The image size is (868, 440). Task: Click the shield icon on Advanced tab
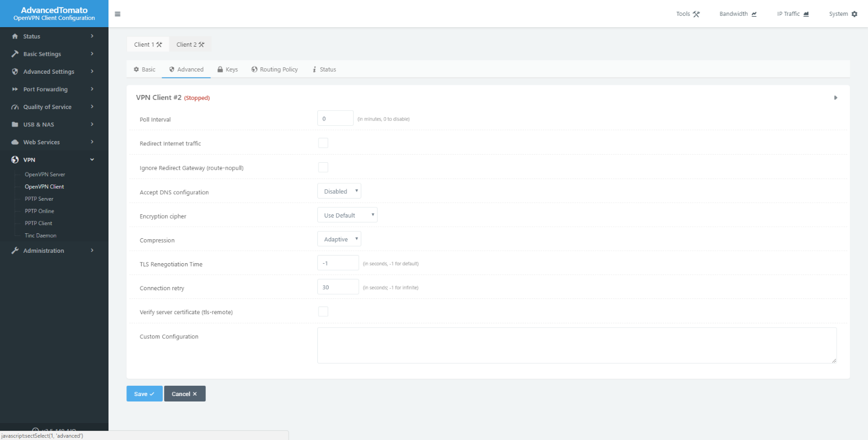pos(172,69)
